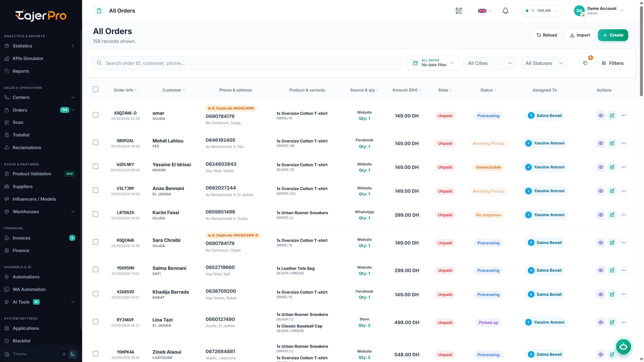Open the All Statuses dropdown
The height and width of the screenshot is (362, 644).
tap(544, 63)
